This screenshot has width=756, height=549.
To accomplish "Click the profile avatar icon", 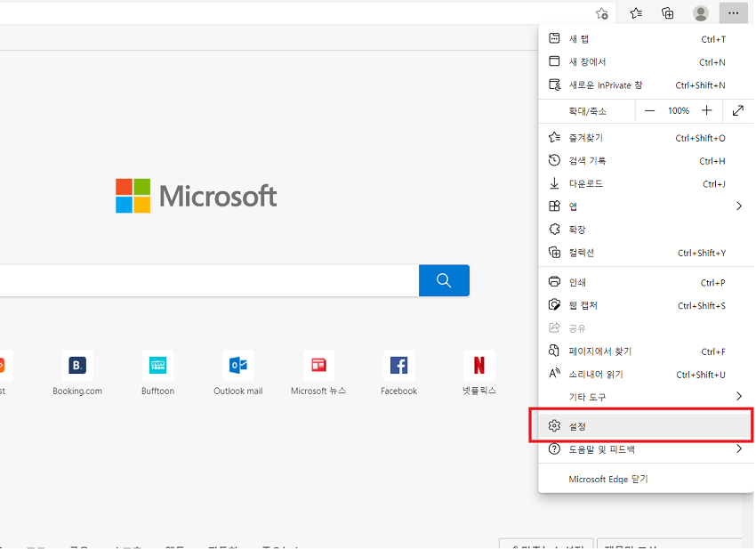I will point(701,13).
